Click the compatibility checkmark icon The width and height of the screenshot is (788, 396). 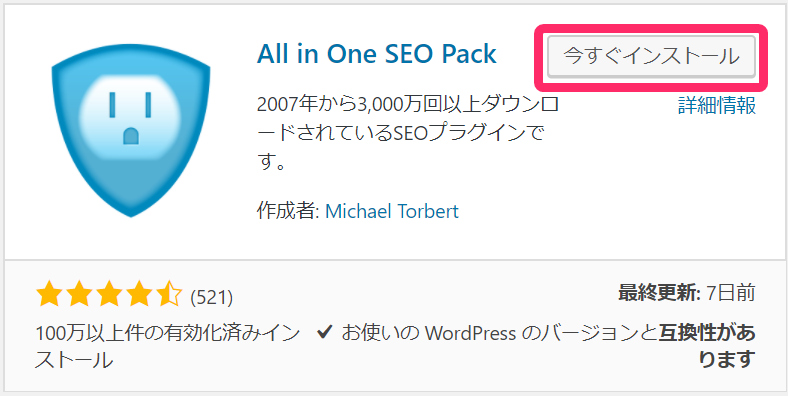(325, 332)
